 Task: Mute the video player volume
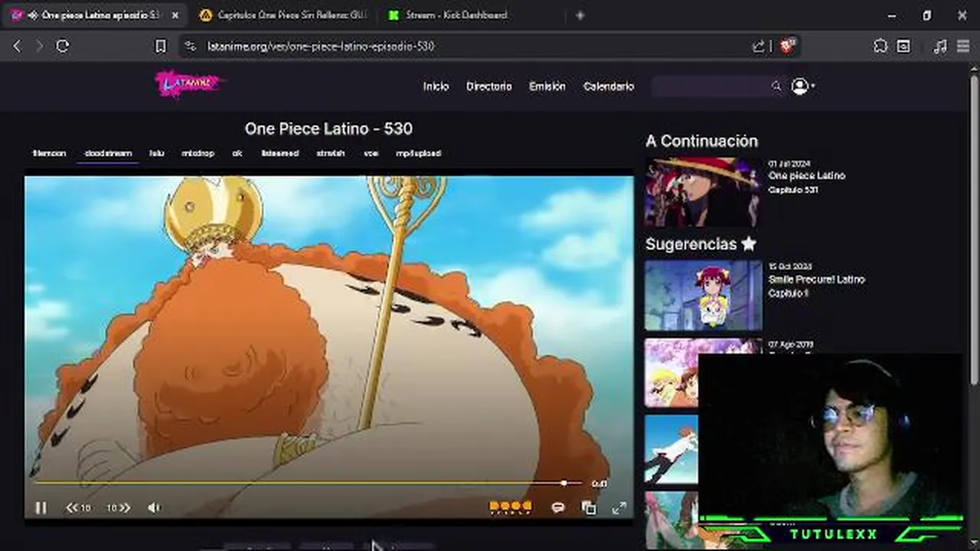154,507
